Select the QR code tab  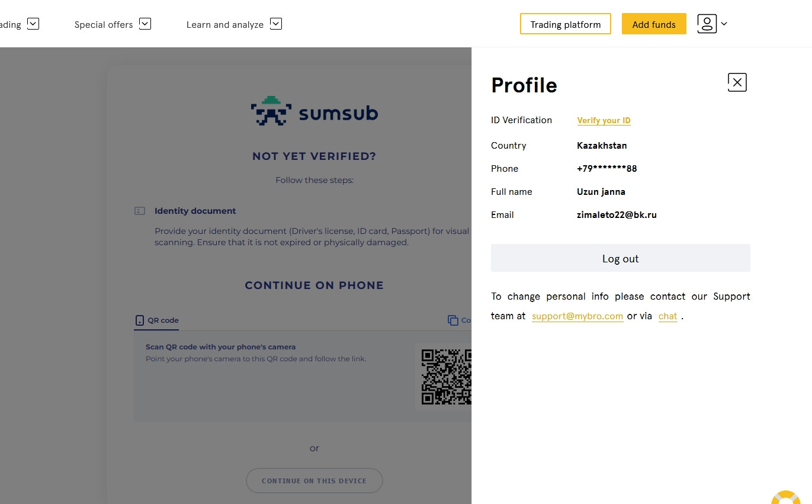(157, 320)
